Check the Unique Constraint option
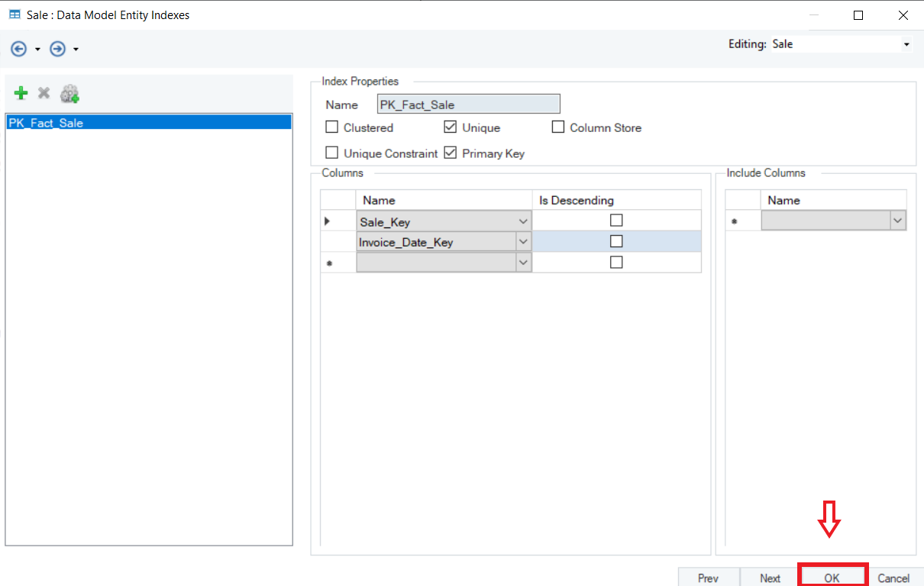924x586 pixels. 331,153
